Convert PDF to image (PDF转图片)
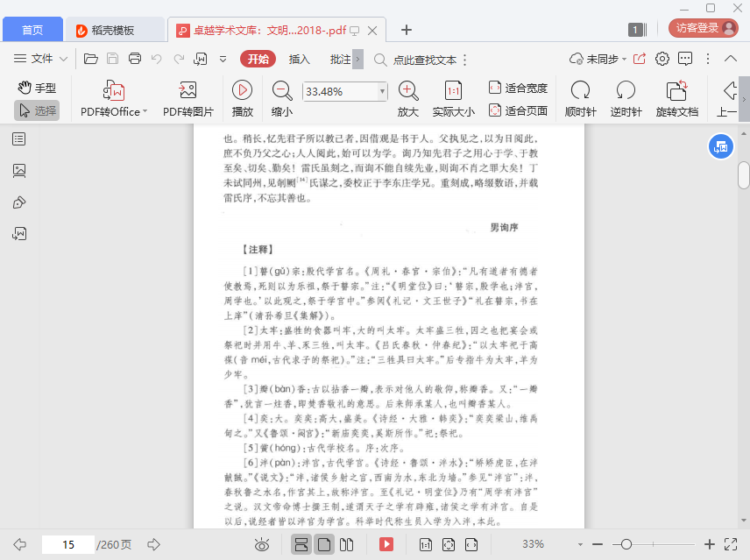The height and width of the screenshot is (560, 750). pos(188,98)
